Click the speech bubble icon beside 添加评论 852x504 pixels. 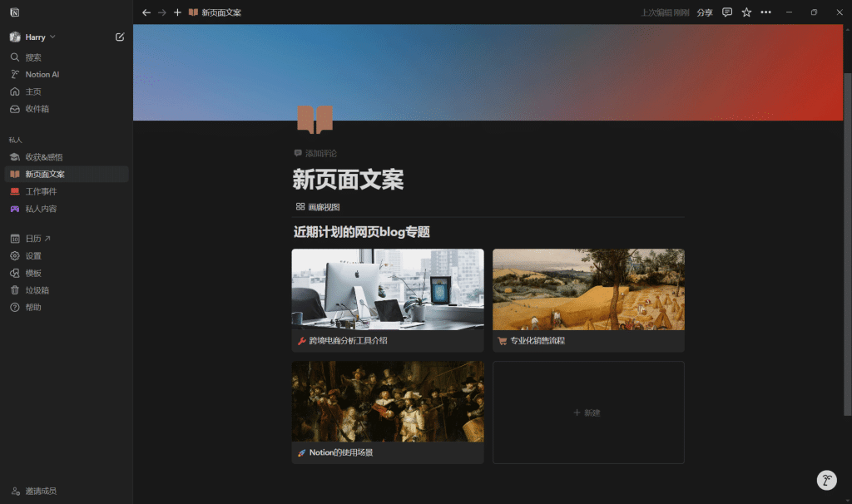point(298,153)
